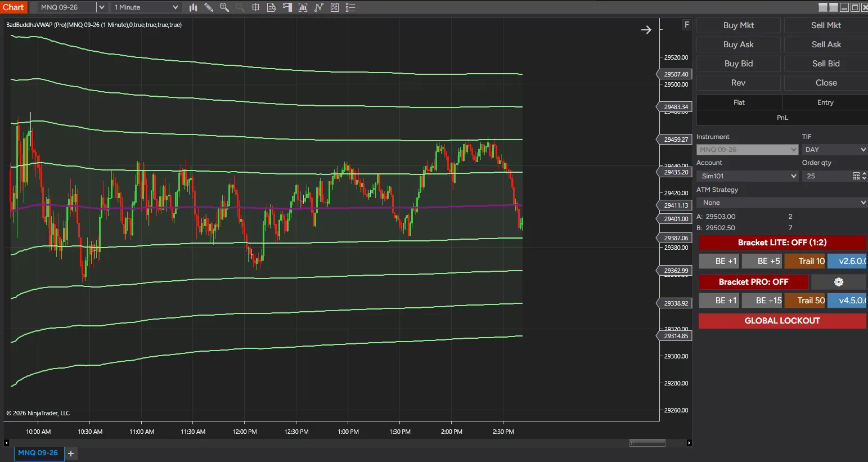Show the data box icon

pyautogui.click(x=271, y=7)
